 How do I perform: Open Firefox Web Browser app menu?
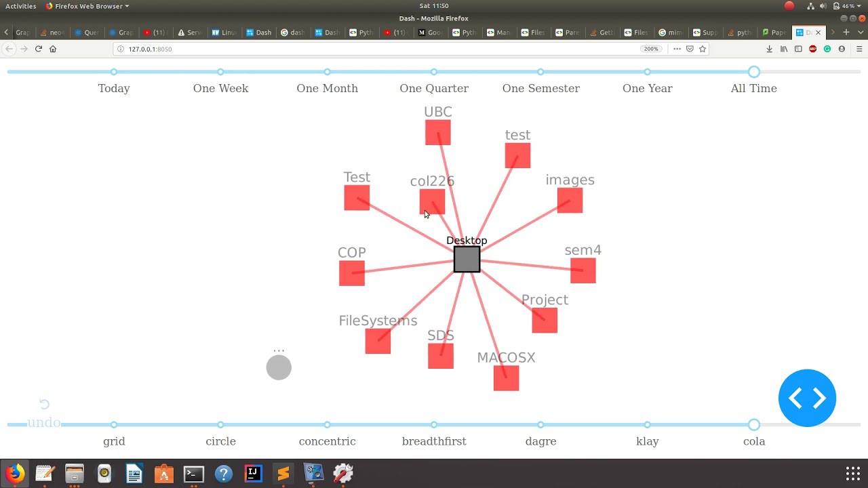pos(87,6)
